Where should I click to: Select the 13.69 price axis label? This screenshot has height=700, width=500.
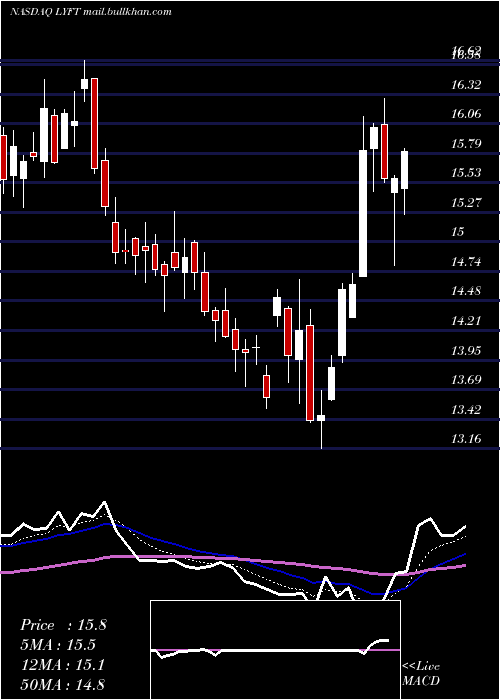(x=466, y=379)
